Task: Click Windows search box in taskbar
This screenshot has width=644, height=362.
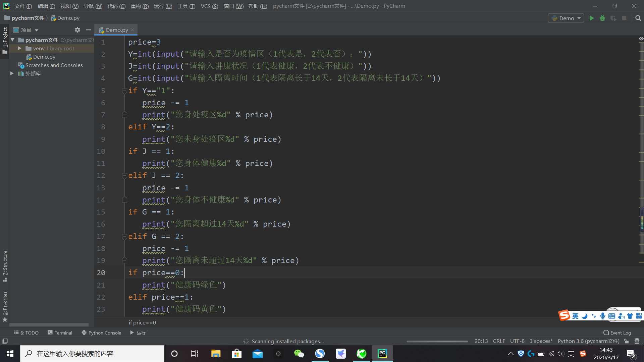Action: 92,354
